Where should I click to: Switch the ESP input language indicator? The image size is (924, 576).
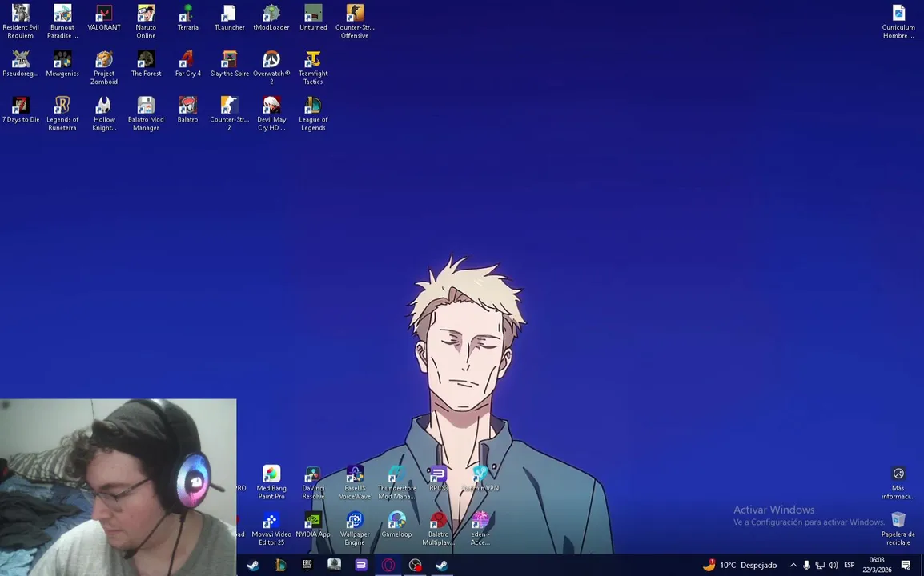point(850,565)
